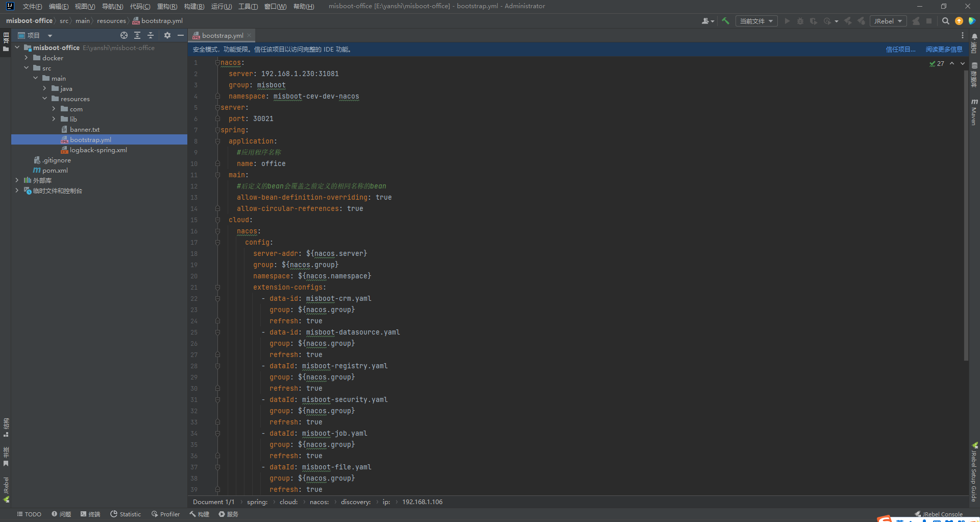Open Structure panel on left strip
980x522 pixels.
[x=6, y=427]
